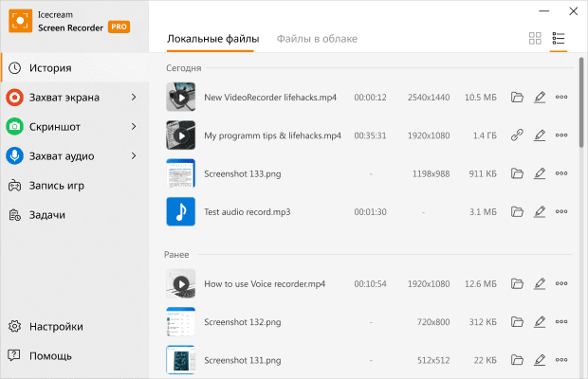Click link icon for My programm tips video

click(x=517, y=135)
